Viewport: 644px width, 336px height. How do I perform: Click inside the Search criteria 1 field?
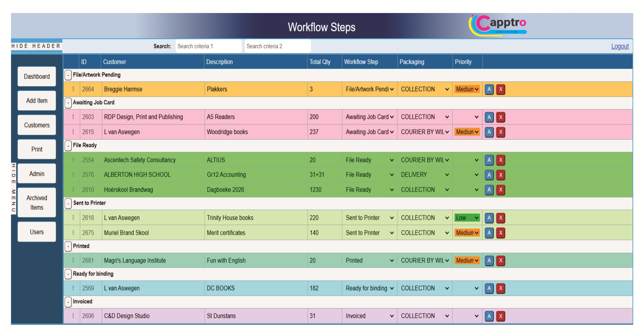pos(208,46)
